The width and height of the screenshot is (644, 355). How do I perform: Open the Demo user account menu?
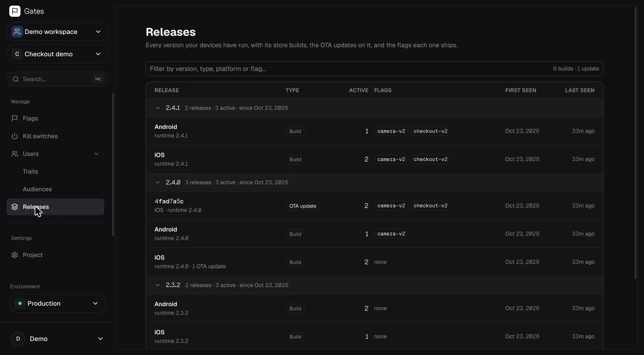coord(58,339)
